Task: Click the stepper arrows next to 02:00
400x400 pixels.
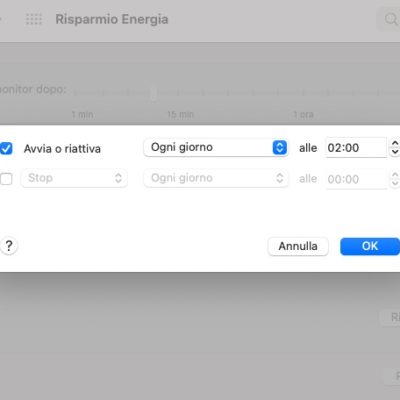Action: (395, 147)
